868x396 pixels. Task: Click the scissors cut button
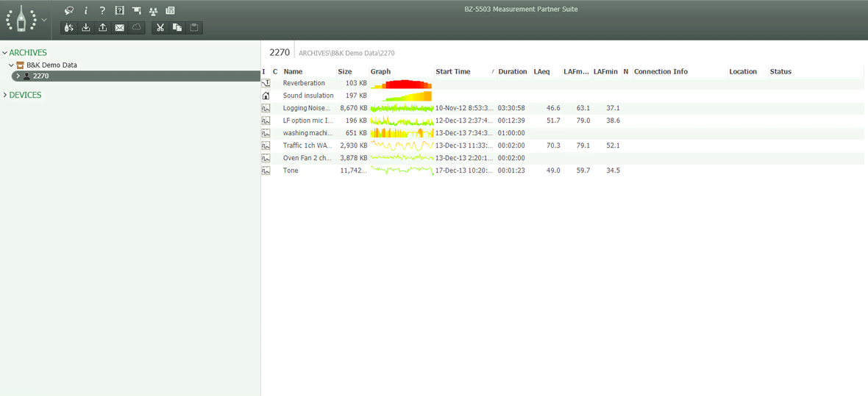click(160, 28)
